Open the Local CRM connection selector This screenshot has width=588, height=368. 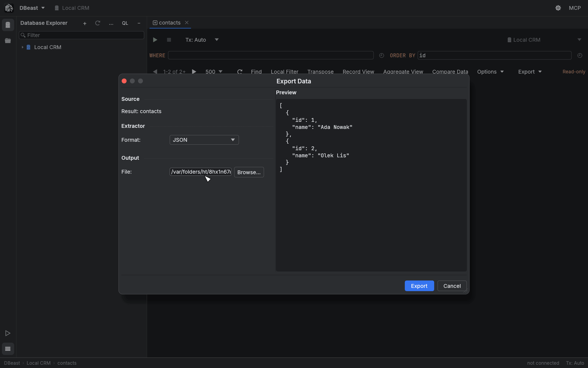coord(544,40)
